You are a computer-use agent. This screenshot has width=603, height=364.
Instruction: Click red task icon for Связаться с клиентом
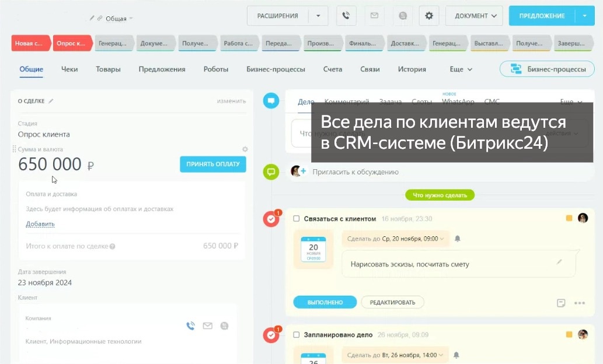click(x=271, y=219)
